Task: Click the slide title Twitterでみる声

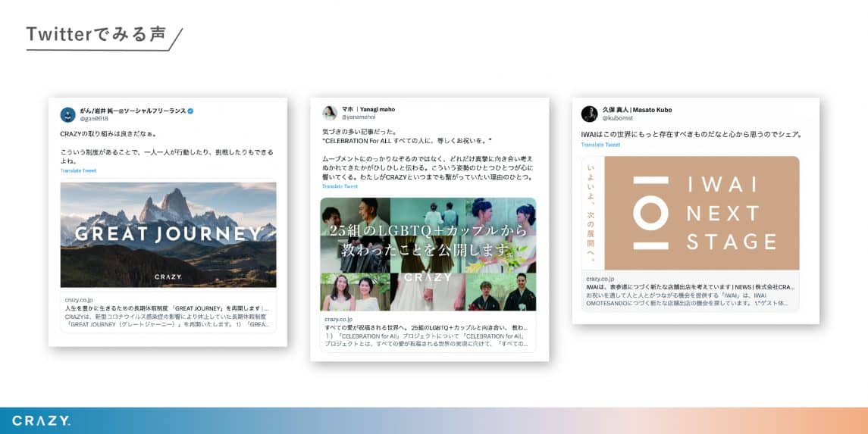Action: click(96, 34)
